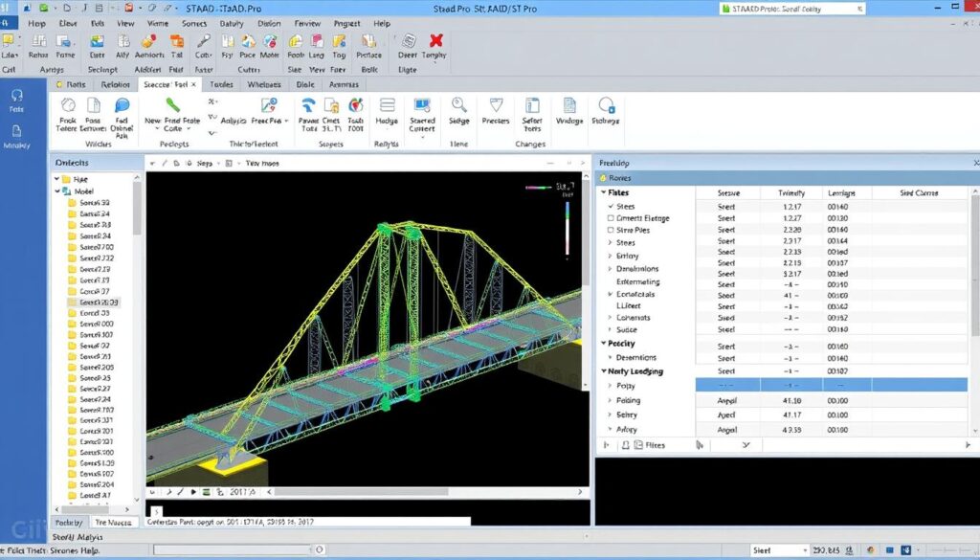Click the Flites button below the table
The image size is (980, 560).
tap(650, 445)
